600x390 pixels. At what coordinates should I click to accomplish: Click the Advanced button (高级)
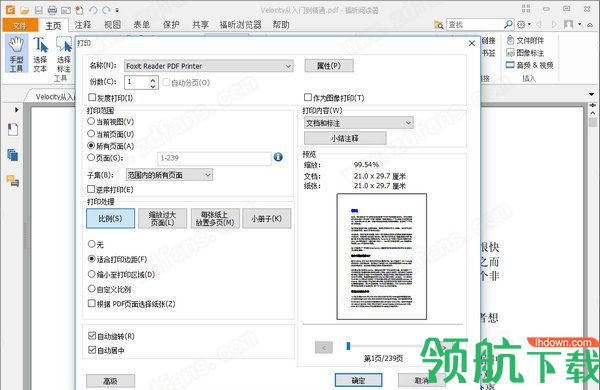(x=110, y=381)
